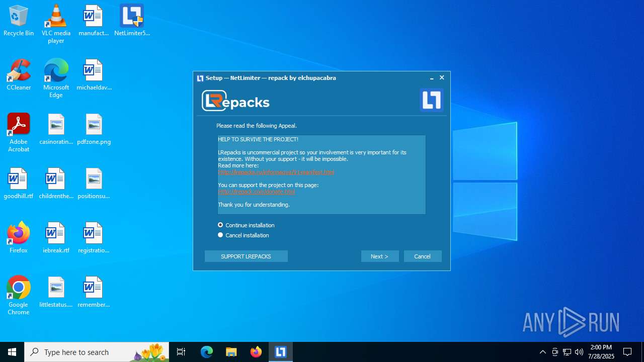644x362 pixels.
Task: Open Recycle Bin desktop icon
Action: pyautogui.click(x=19, y=21)
